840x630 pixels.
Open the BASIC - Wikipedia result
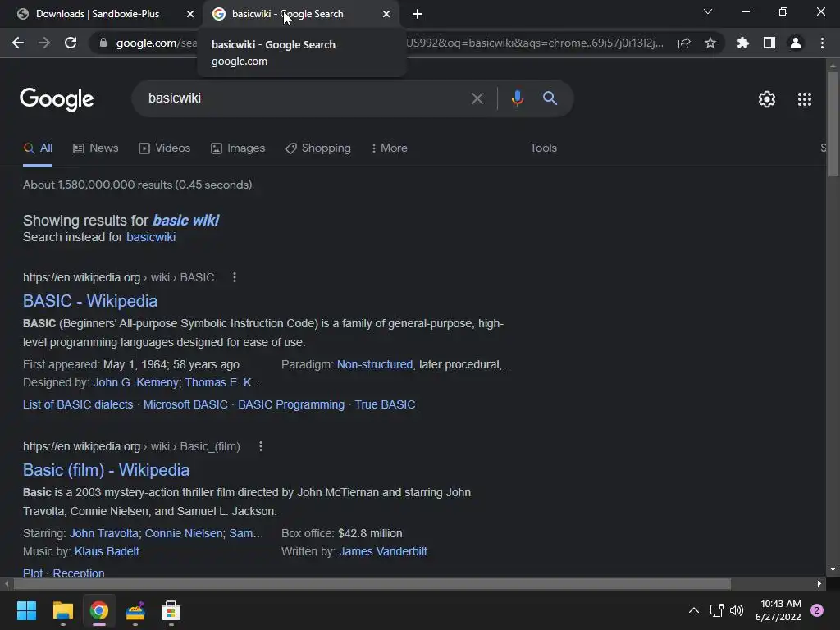click(90, 301)
